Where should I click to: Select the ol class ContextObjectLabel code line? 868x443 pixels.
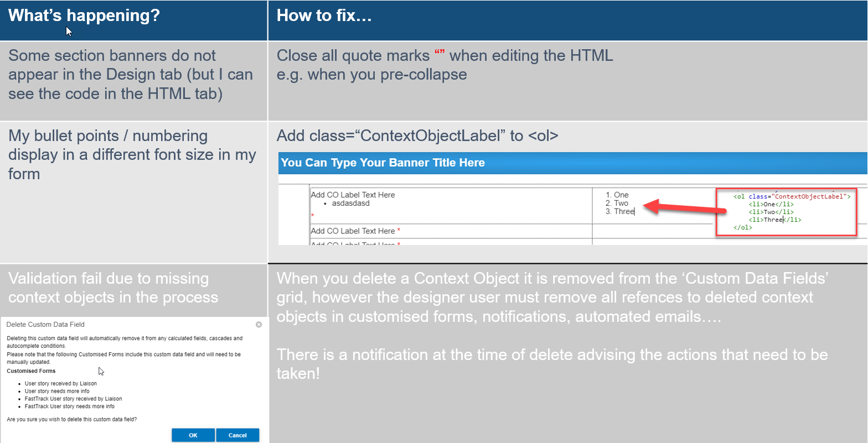click(x=792, y=196)
